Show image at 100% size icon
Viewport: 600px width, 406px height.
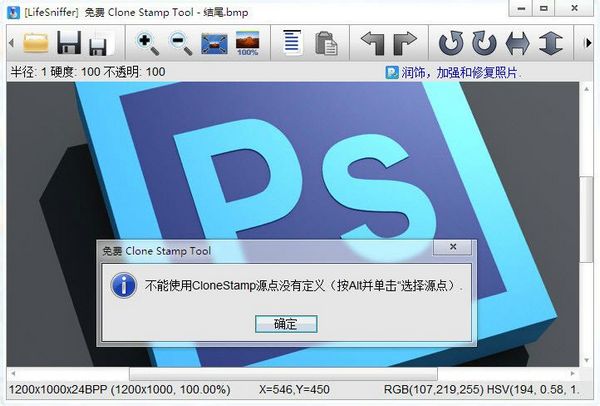tap(247, 43)
